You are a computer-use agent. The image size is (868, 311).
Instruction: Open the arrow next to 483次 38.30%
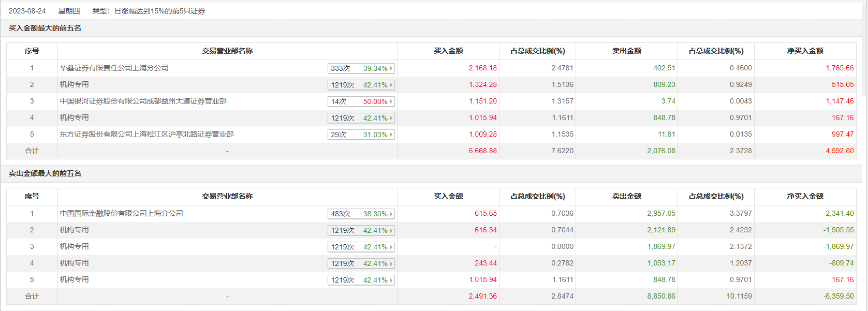pyautogui.click(x=391, y=214)
